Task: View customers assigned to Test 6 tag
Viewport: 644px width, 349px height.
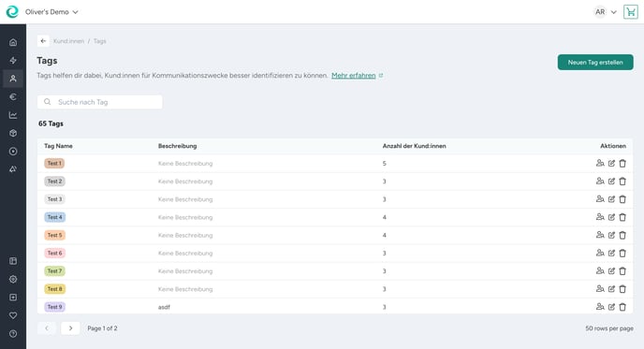Action: pyautogui.click(x=600, y=253)
